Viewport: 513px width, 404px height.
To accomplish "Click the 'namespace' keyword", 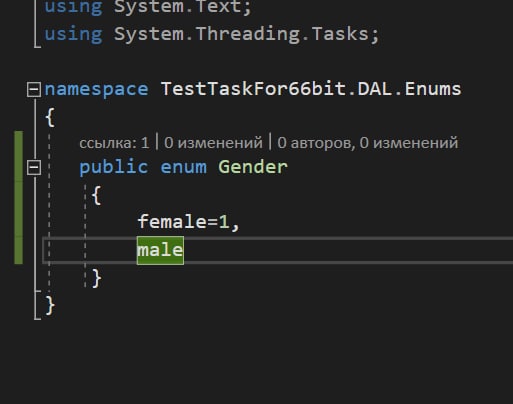I will click(x=96, y=90).
